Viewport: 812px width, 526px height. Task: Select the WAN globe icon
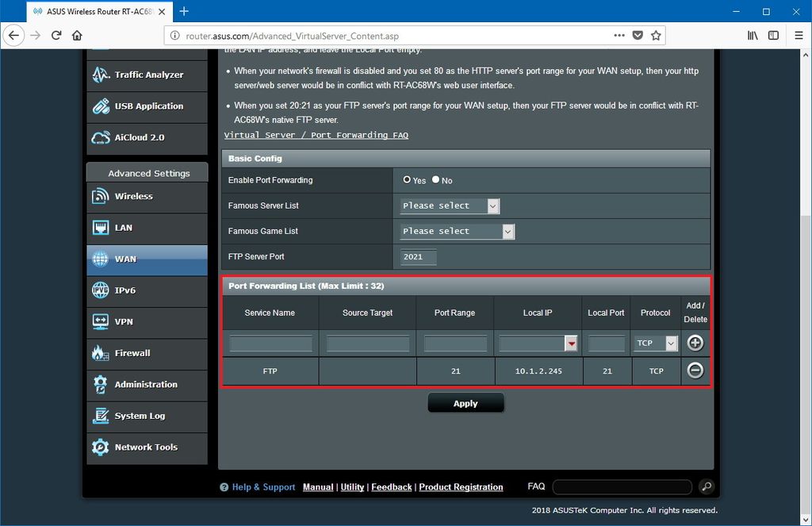tap(101, 259)
